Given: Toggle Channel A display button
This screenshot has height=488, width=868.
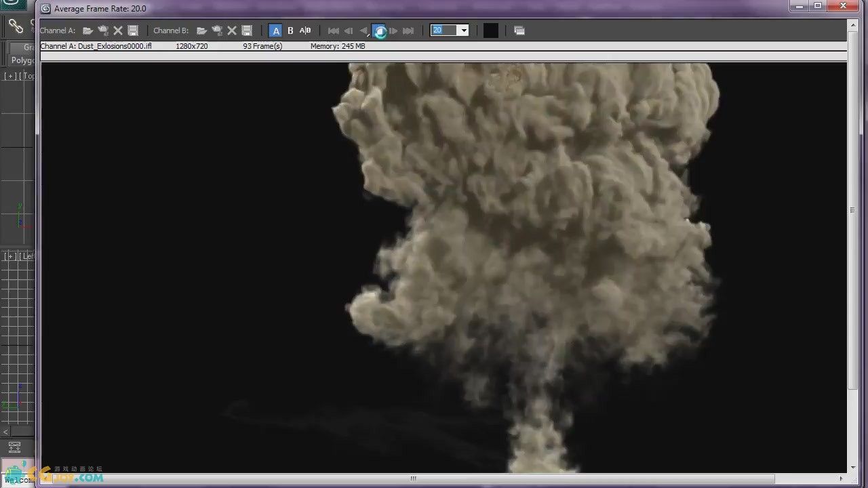Looking at the screenshot, I should click(x=276, y=30).
